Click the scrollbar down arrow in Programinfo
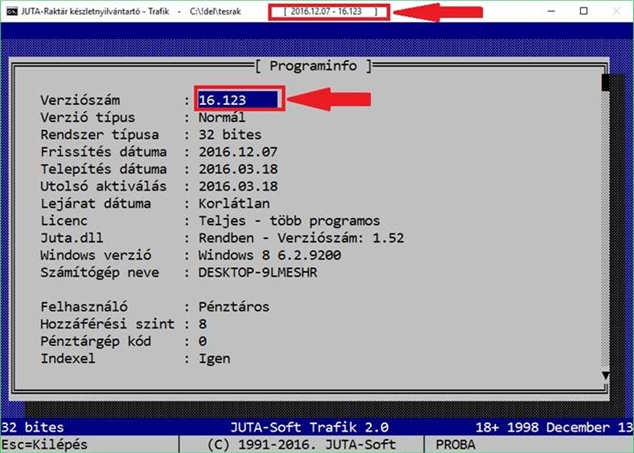The width and height of the screenshot is (634, 453). [605, 376]
